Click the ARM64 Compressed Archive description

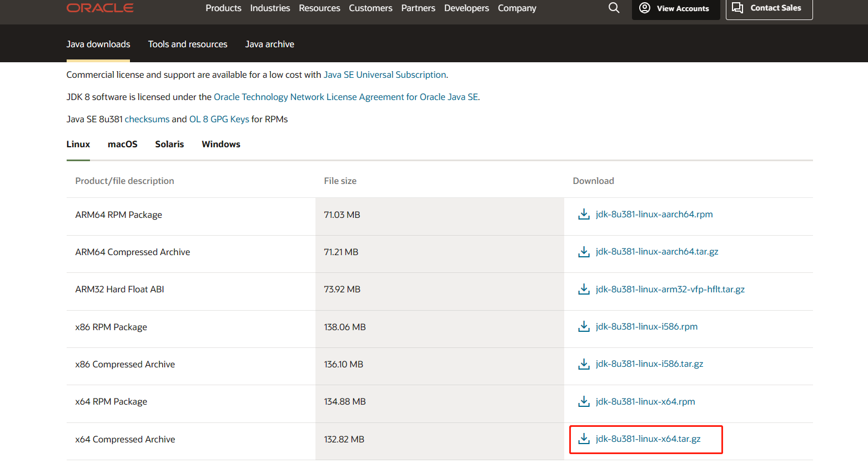pos(133,252)
